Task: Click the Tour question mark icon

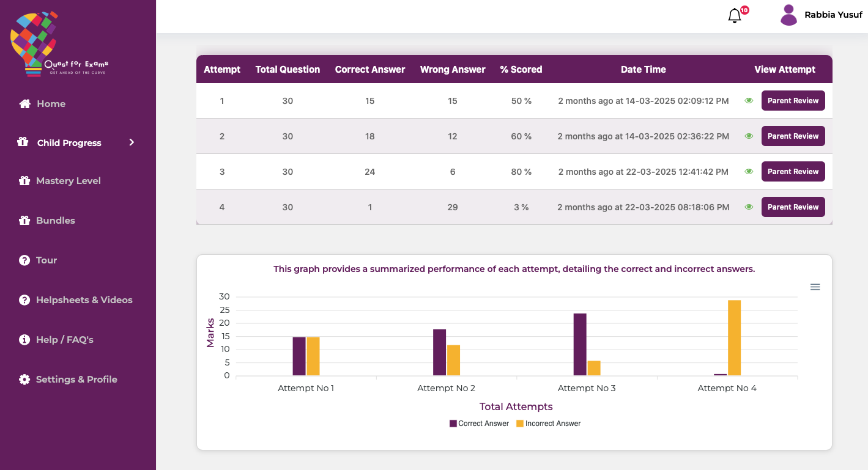Action: pyautogui.click(x=24, y=260)
